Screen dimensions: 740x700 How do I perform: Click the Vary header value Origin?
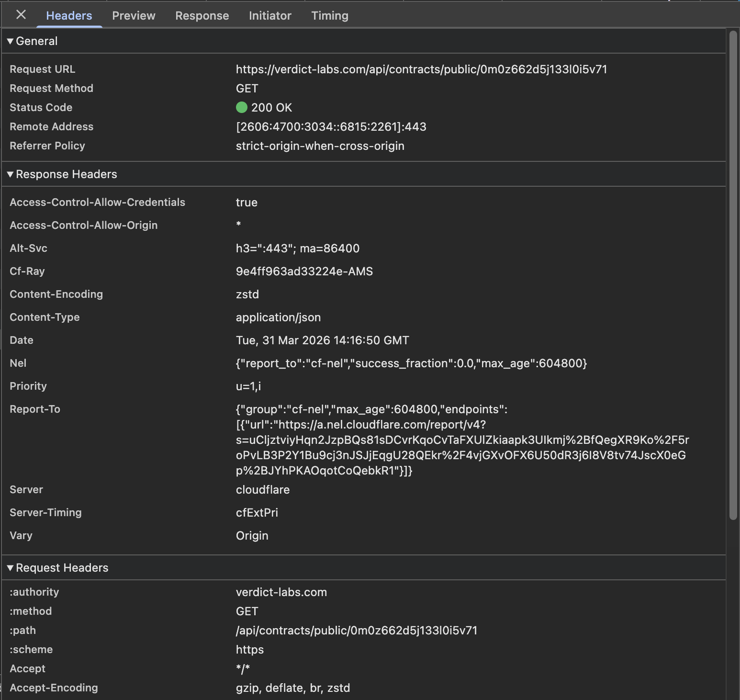pyautogui.click(x=252, y=535)
